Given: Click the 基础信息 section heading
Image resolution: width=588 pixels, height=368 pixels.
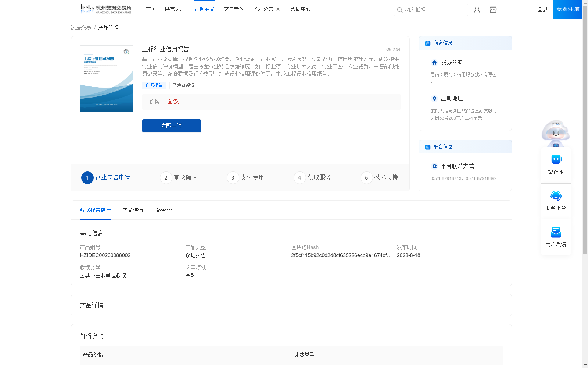Looking at the screenshot, I should point(92,233).
